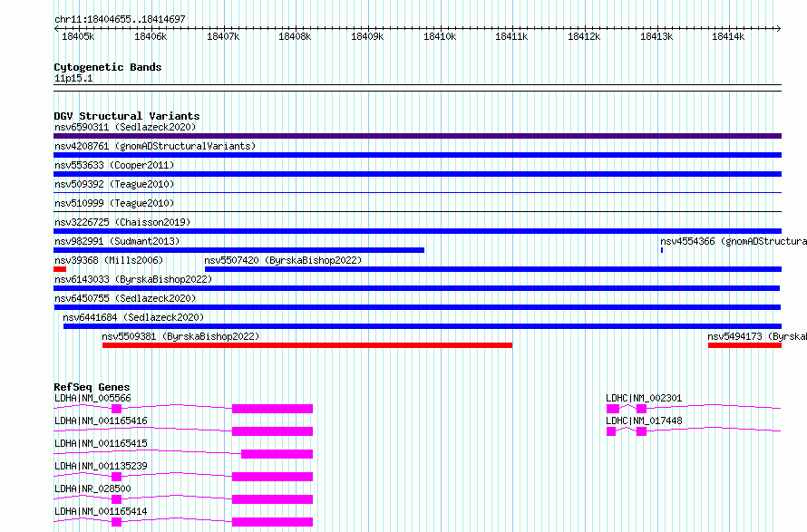The image size is (807, 532).
Task: Click the nsv5509381 (ByrskaBishop2022) label
Action: [180, 336]
